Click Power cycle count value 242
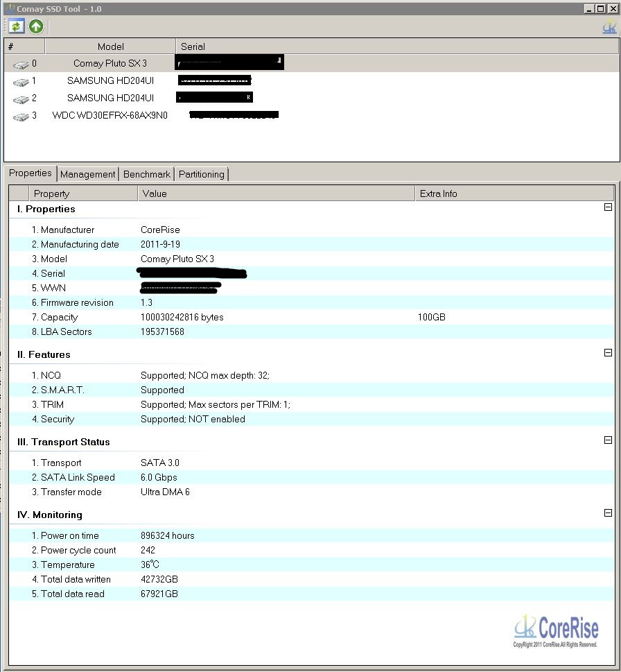The height and width of the screenshot is (672, 621). click(148, 550)
